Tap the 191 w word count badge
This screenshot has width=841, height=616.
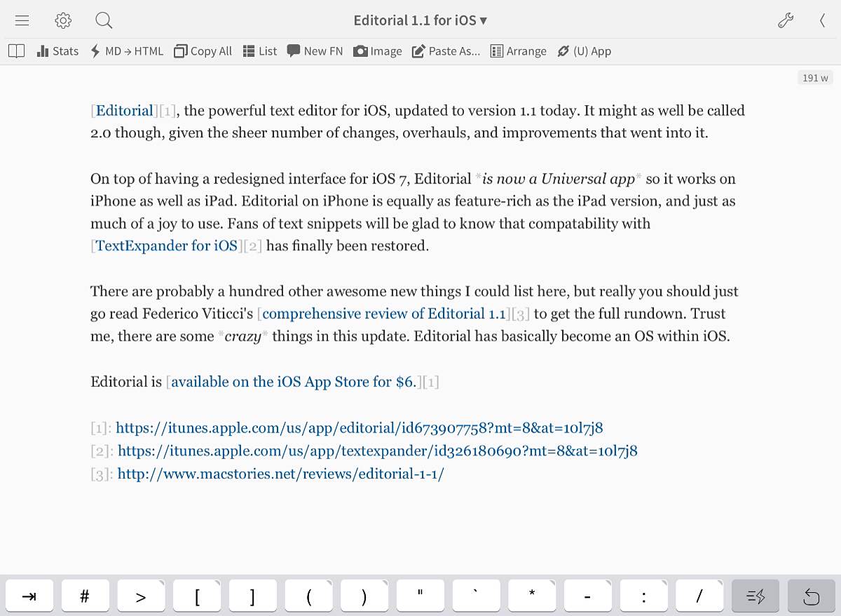[815, 78]
